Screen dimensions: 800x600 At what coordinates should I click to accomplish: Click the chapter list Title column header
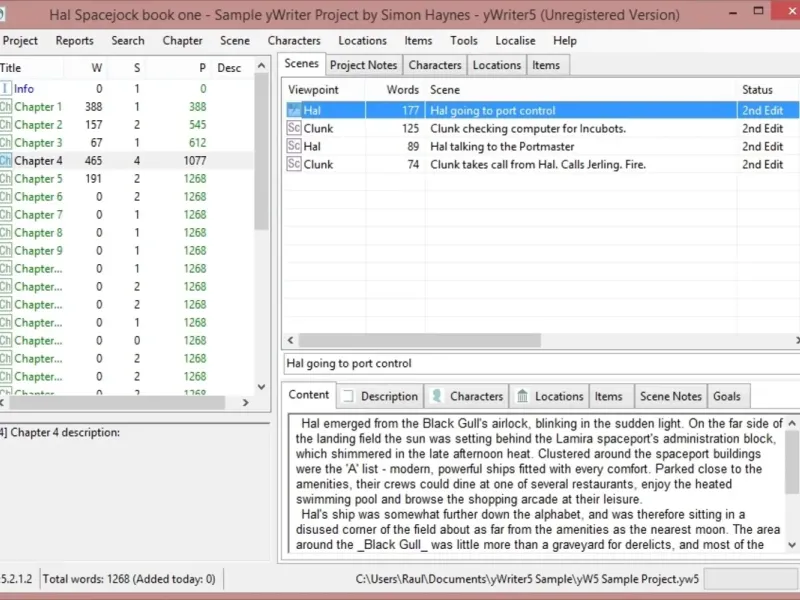pyautogui.click(x=31, y=68)
